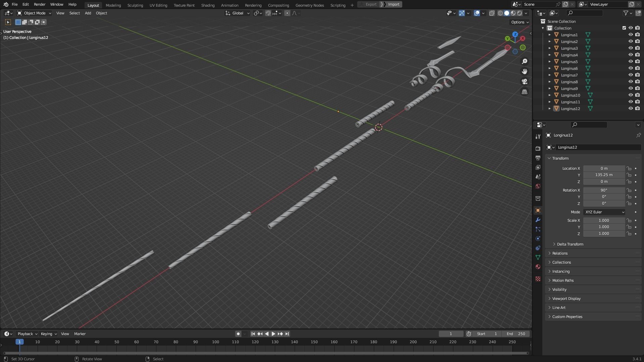
Task: Open the Tool properties tab
Action: (538, 136)
